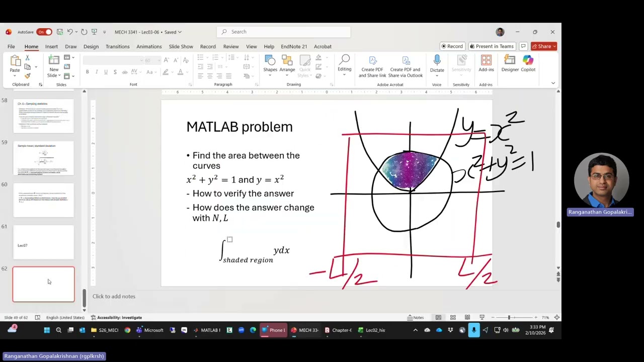This screenshot has height=362, width=644.
Task: Click the text highlight color button
Action: 165,72
